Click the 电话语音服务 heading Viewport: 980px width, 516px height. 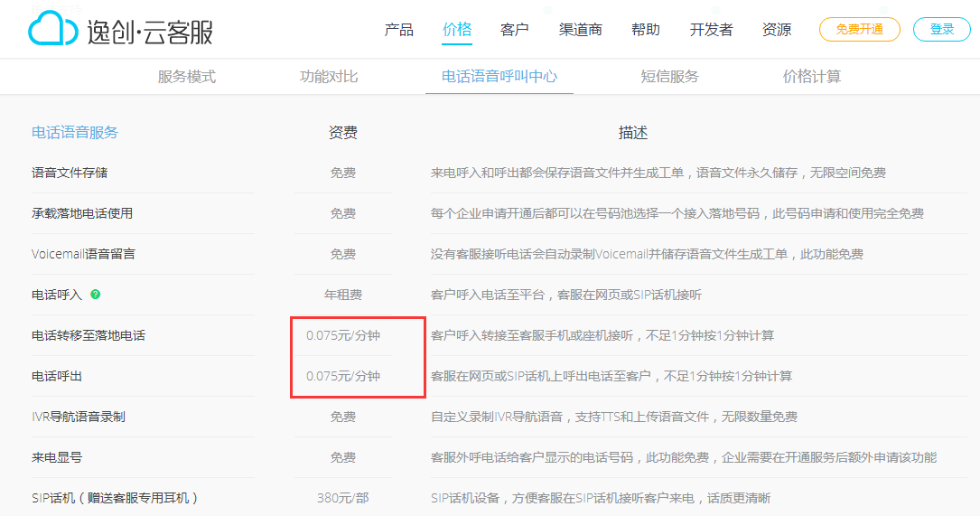75,133
